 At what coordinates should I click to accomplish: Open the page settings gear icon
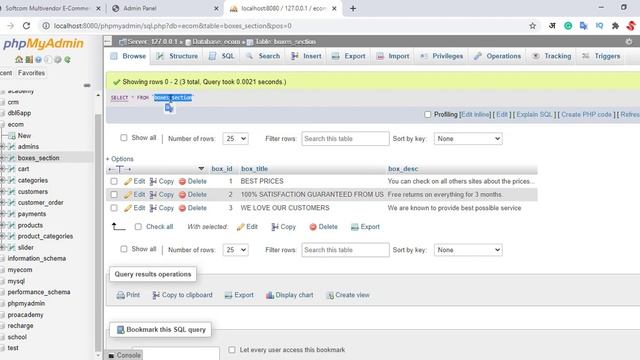pos(629,42)
